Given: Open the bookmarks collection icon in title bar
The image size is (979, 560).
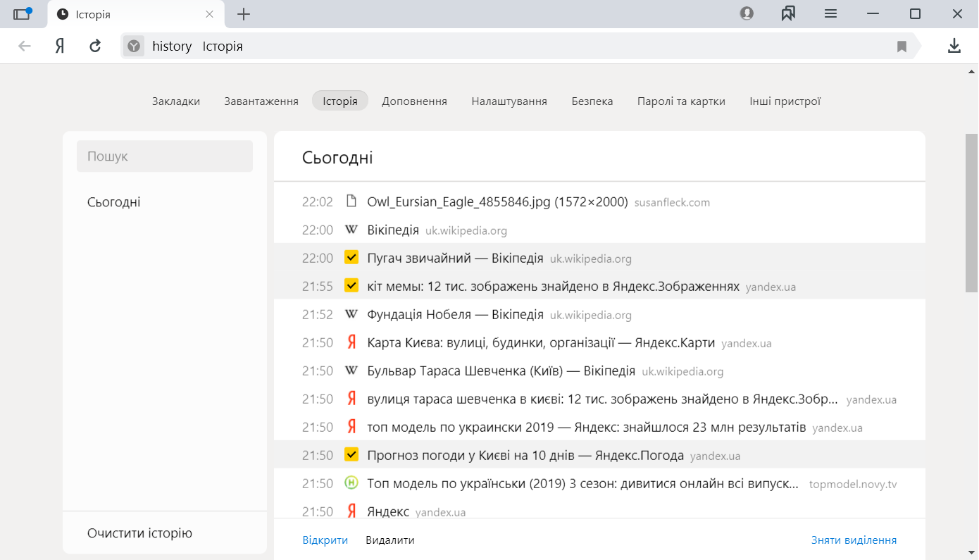Looking at the screenshot, I should [x=788, y=13].
